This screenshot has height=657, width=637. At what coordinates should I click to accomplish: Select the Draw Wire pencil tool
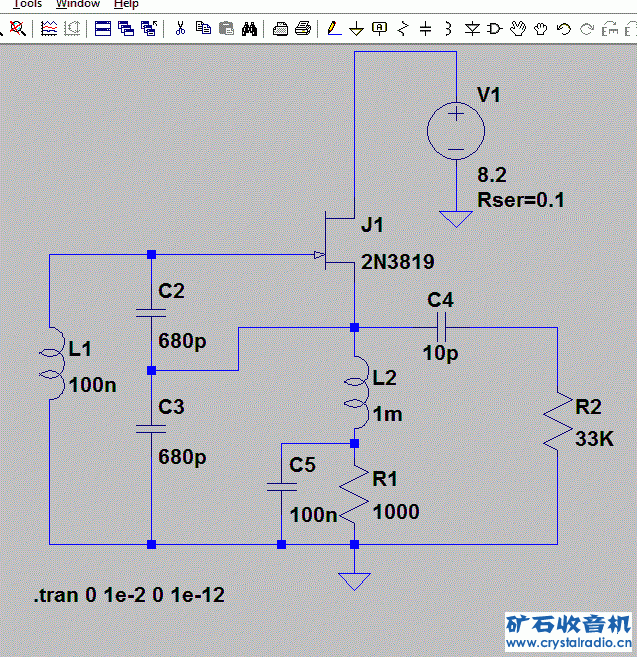coord(334,29)
